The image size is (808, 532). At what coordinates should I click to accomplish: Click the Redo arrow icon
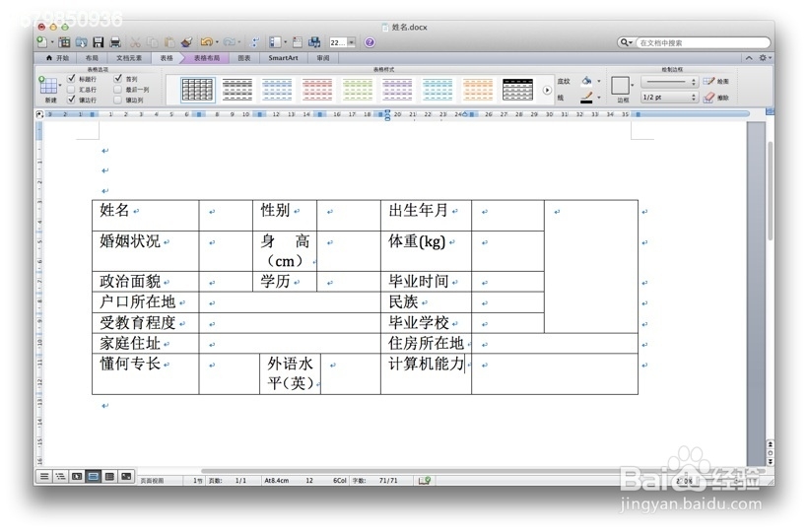230,42
